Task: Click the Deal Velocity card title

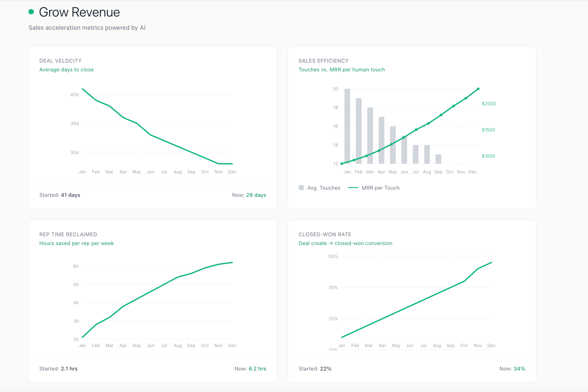Action: 60,61
